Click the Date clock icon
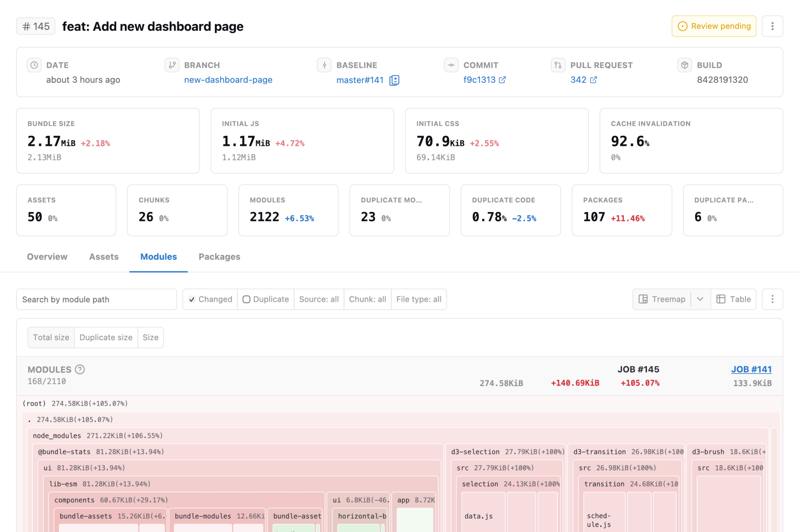 pyautogui.click(x=34, y=65)
